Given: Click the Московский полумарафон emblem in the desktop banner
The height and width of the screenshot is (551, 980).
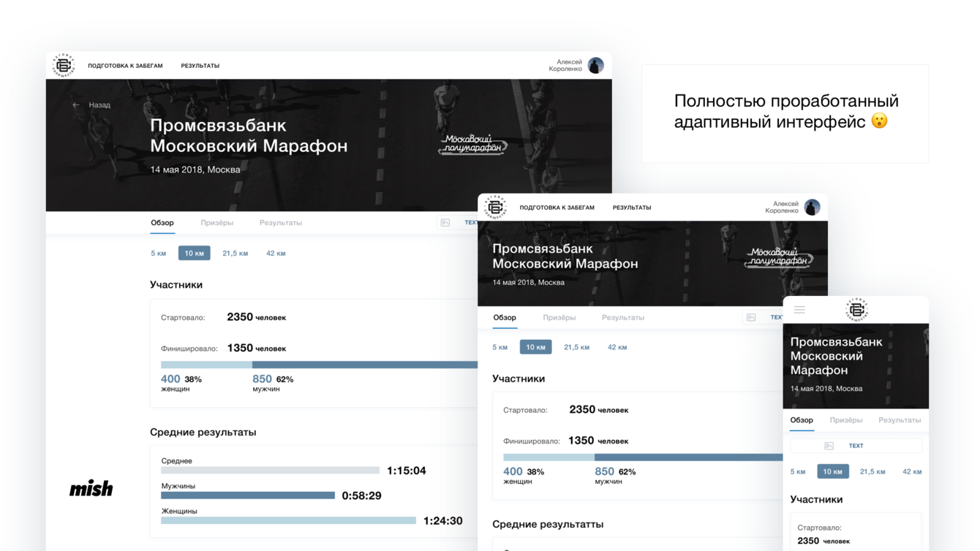Looking at the screenshot, I should [x=473, y=144].
